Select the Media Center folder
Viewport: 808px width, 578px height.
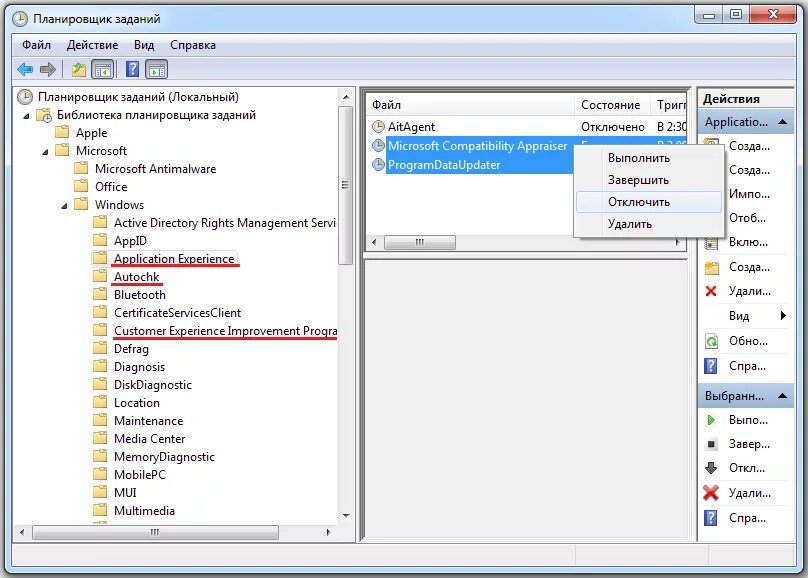pos(149,439)
